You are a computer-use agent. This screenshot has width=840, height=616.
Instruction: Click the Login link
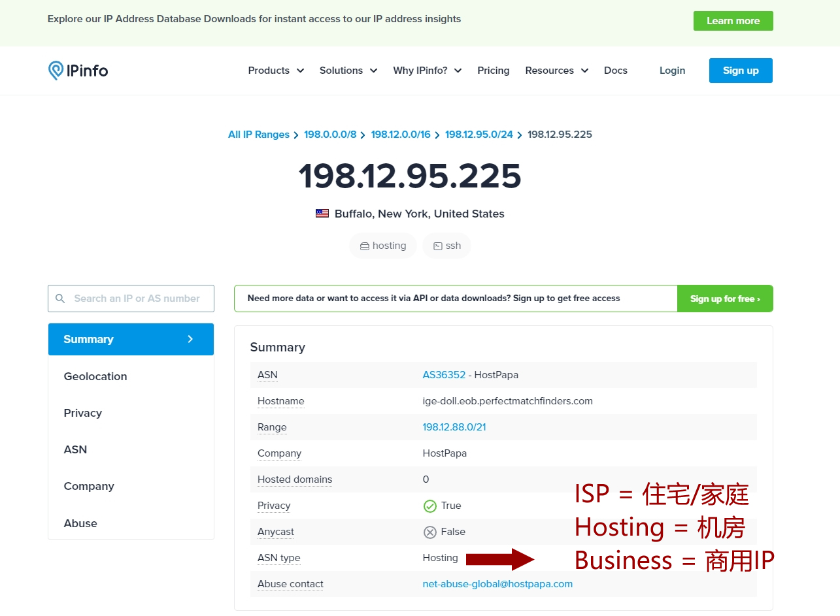pos(672,71)
